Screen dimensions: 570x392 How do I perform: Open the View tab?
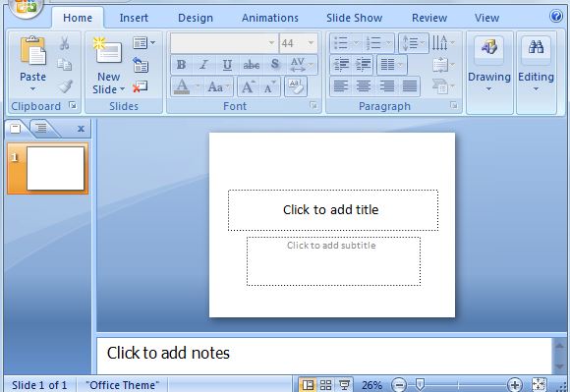[486, 18]
